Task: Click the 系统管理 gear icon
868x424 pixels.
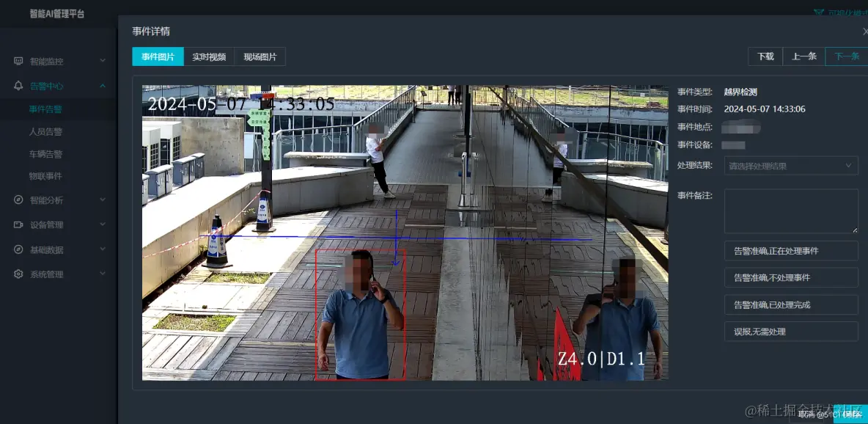Action: (19, 274)
